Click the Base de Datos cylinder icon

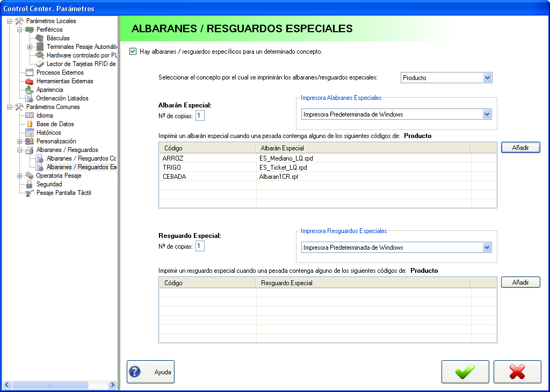(30, 124)
